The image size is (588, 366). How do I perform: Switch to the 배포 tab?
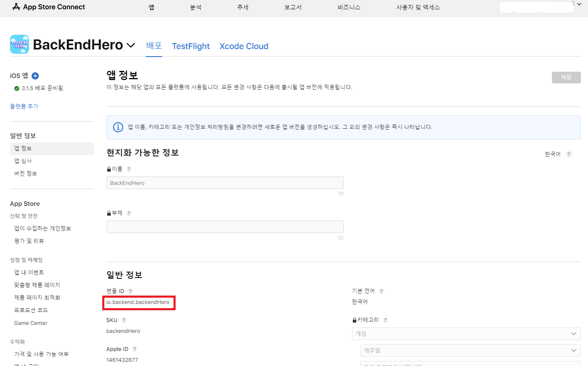[x=154, y=46]
